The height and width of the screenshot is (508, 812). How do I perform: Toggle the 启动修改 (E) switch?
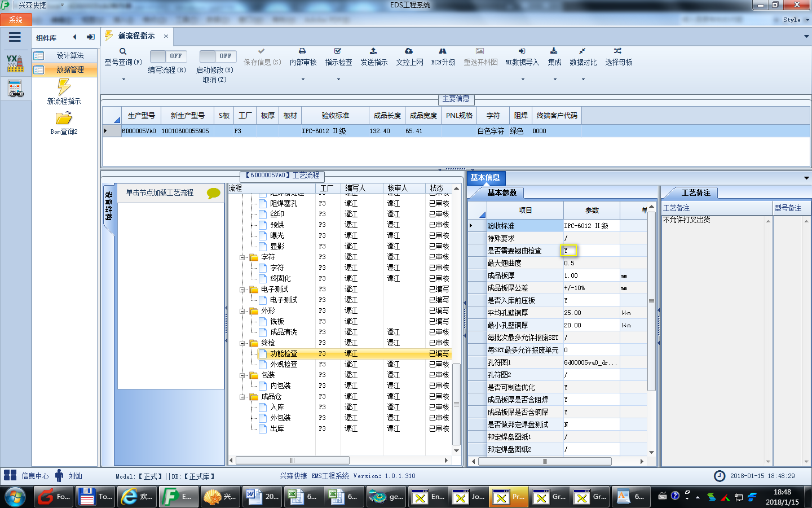point(217,56)
